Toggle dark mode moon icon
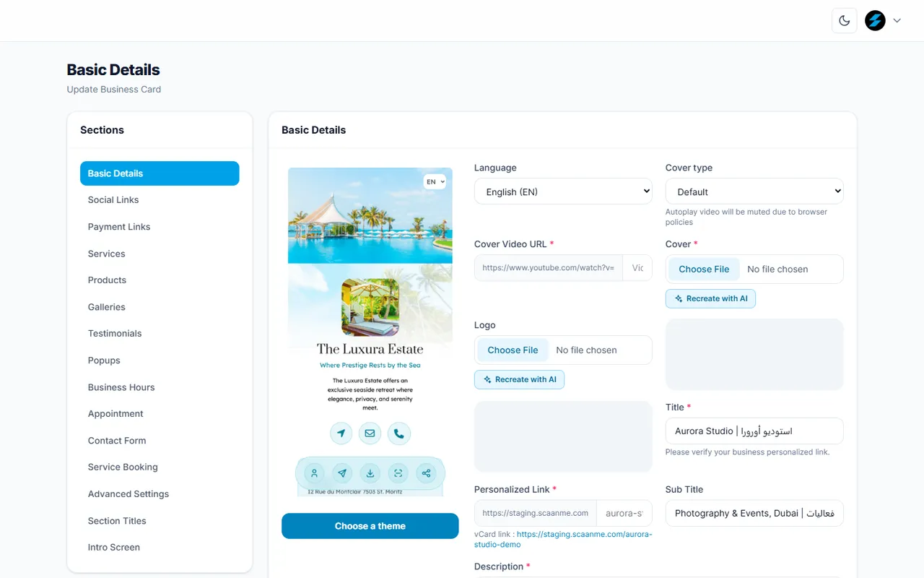The width and height of the screenshot is (924, 578). (x=845, y=21)
